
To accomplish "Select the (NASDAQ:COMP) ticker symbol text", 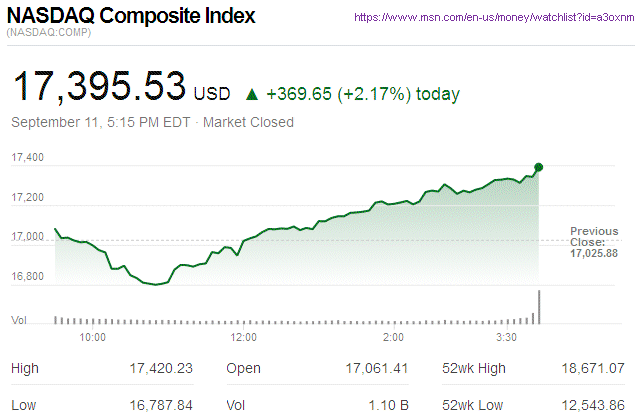I will point(47,35).
